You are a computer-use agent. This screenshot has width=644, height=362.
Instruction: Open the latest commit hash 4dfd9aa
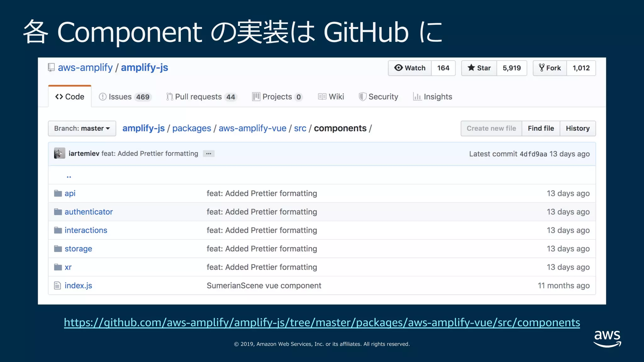click(533, 154)
